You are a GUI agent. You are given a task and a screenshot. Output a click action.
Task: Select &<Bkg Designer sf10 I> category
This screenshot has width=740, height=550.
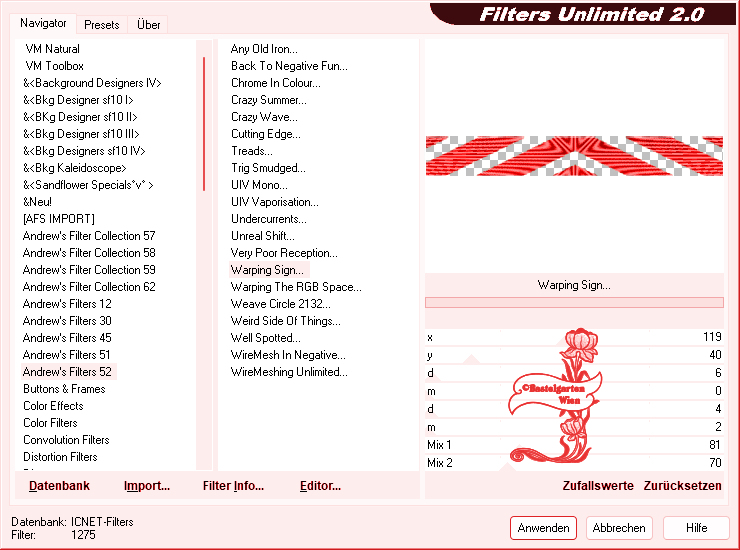pyautogui.click(x=78, y=100)
